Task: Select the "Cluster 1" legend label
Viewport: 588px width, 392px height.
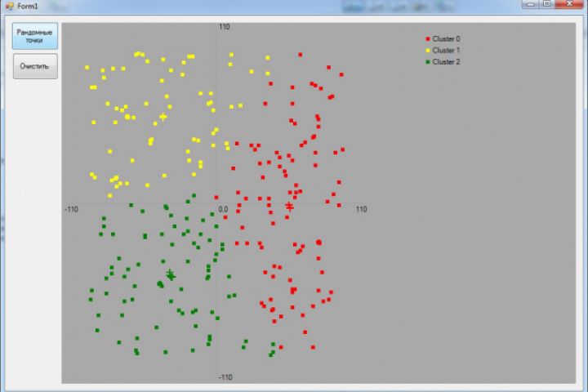Action: point(446,51)
